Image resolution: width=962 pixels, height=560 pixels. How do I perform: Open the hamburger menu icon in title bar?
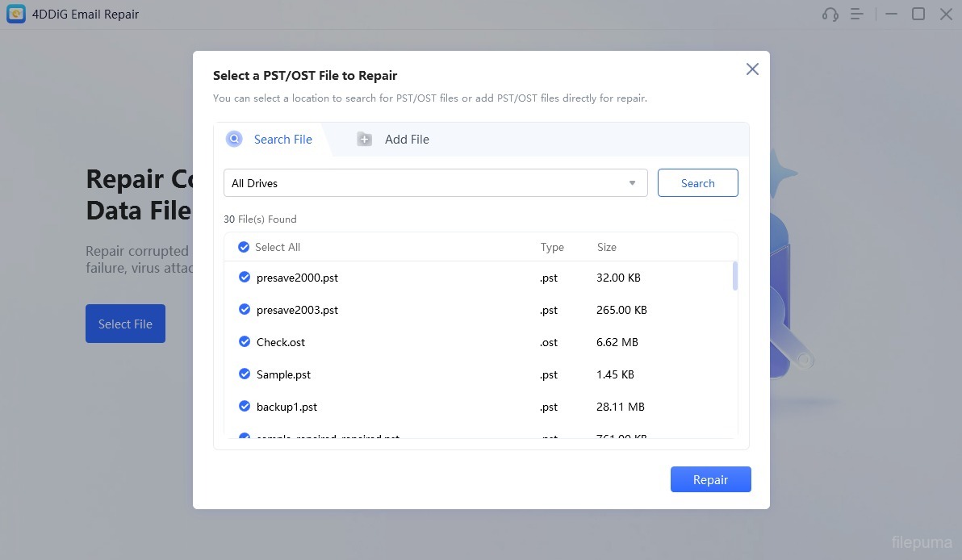pyautogui.click(x=857, y=15)
